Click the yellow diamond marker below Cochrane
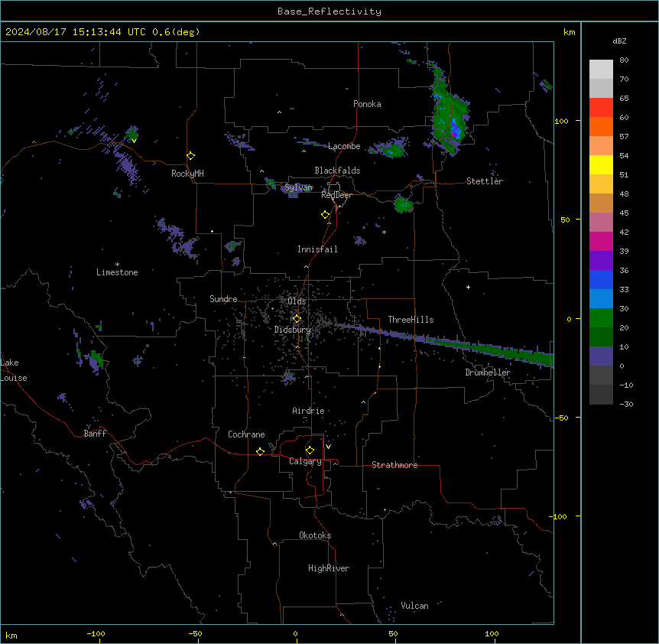Screen dimensions: 659x644 (x=260, y=451)
